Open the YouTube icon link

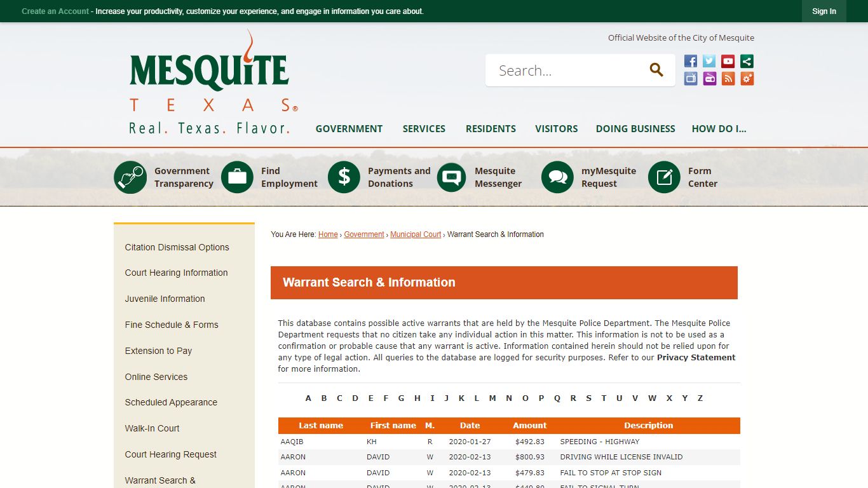[x=728, y=61]
